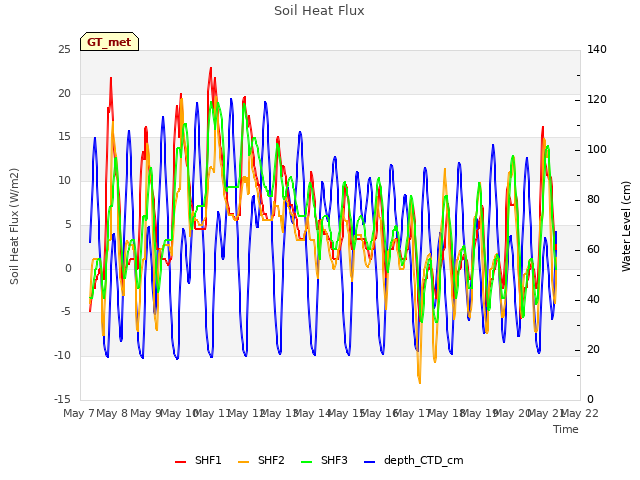Click the blue depth_CTD_cm legend swatch
This screenshot has height=480, width=640.
(x=369, y=462)
